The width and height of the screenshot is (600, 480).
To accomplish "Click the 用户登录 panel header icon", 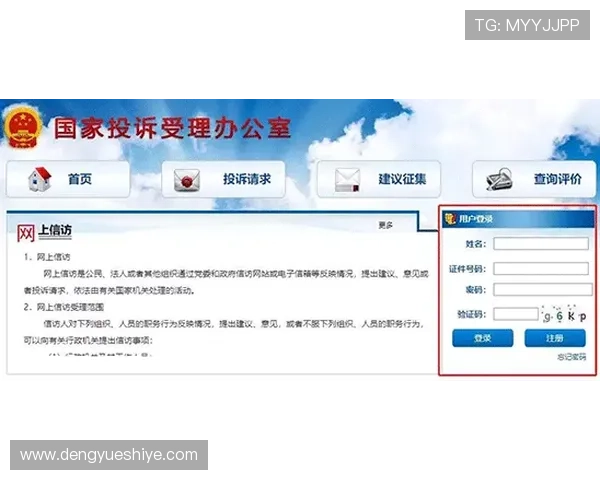I will tap(450, 219).
